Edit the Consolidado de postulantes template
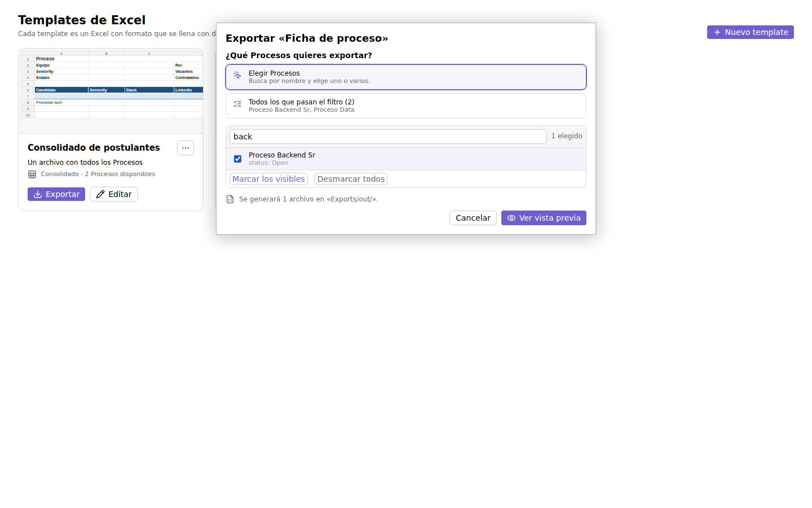 coord(114,194)
